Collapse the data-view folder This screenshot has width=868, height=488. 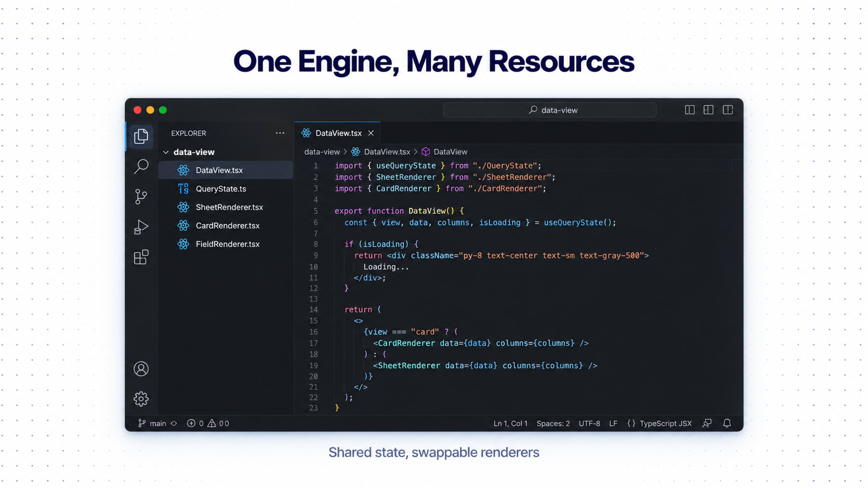coord(166,152)
